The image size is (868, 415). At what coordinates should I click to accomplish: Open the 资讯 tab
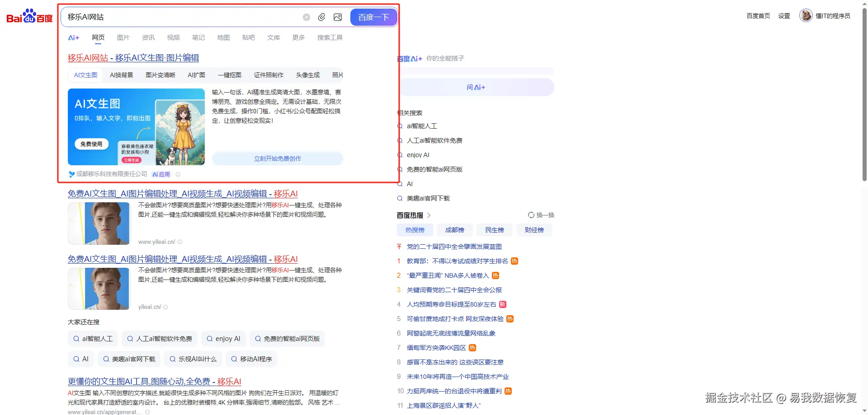(148, 37)
